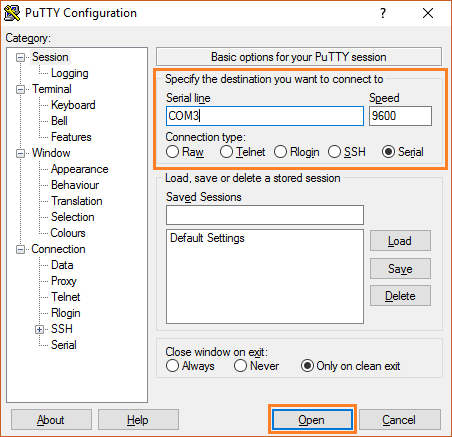Open the Terminal category
The height and width of the screenshot is (437, 452).
(52, 89)
